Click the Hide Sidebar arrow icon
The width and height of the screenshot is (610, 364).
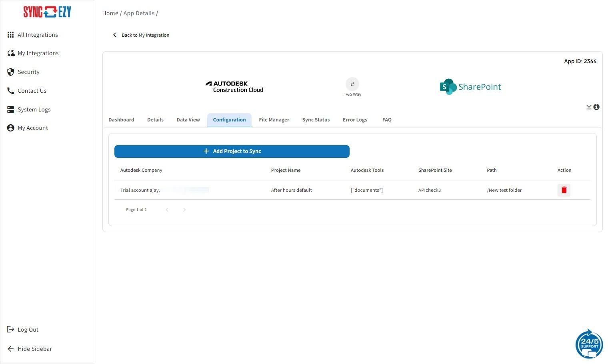11,349
